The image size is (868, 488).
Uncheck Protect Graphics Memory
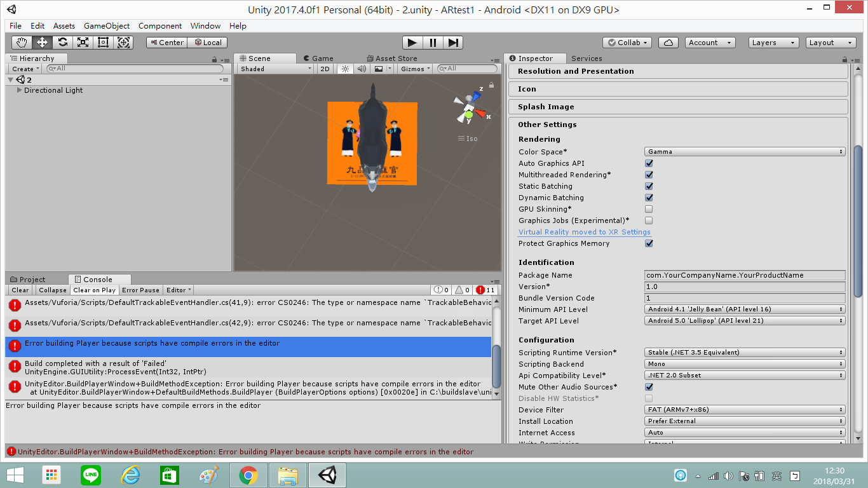[x=649, y=243]
